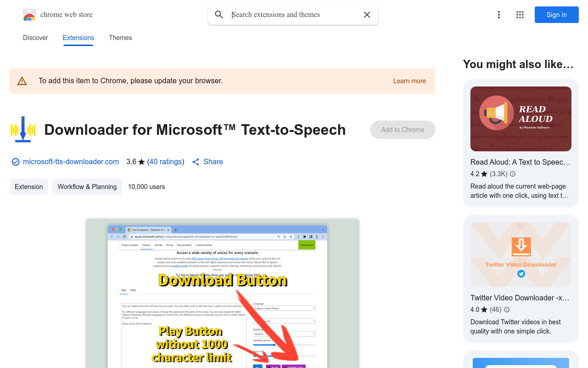Click the verified publisher badge icon
Viewport: 588px width, 368px height.
[x=16, y=162]
